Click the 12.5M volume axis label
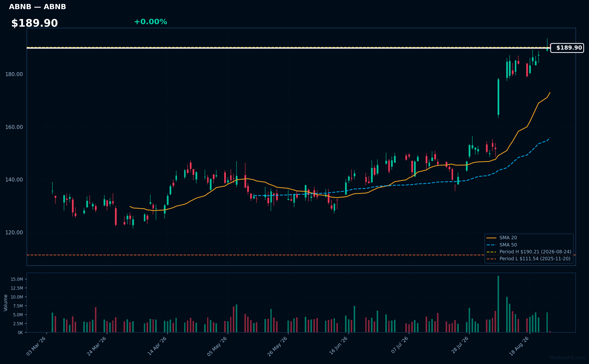 [17, 288]
